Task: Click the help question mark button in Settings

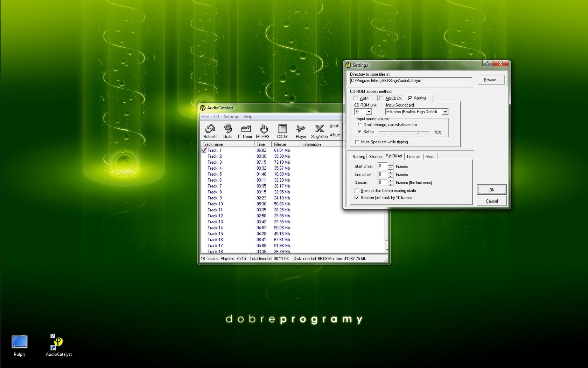Action: point(487,63)
